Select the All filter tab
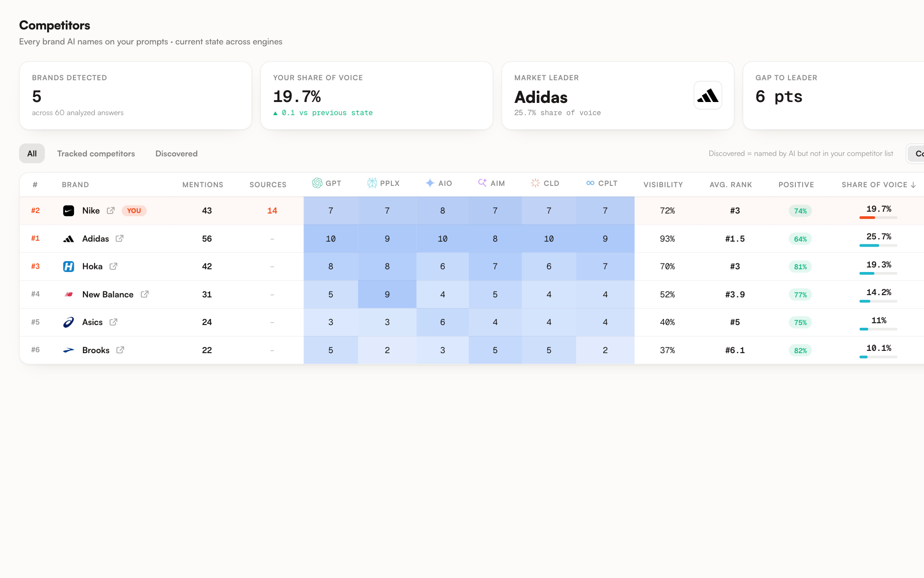 tap(32, 153)
